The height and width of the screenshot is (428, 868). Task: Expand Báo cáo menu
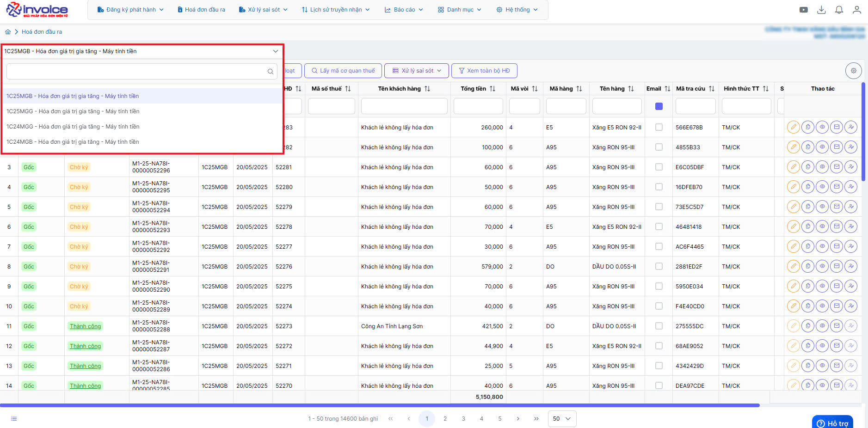tap(404, 10)
